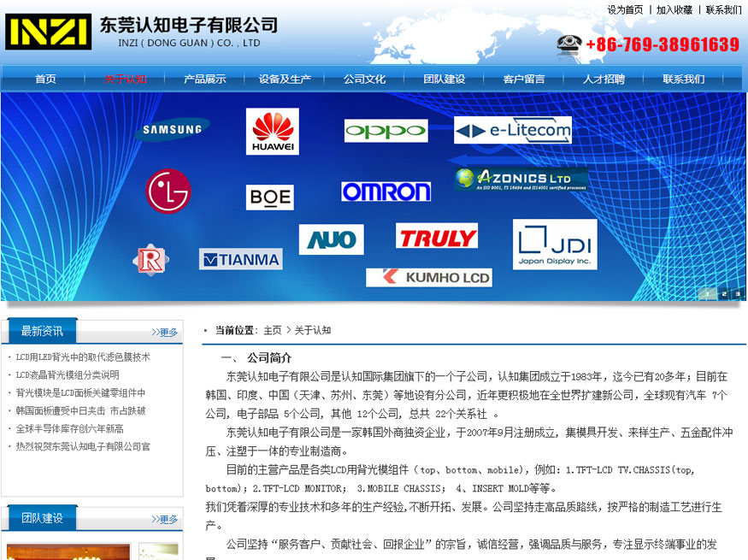Click the OPPO logo in the banner
The height and width of the screenshot is (560, 748).
tap(386, 131)
